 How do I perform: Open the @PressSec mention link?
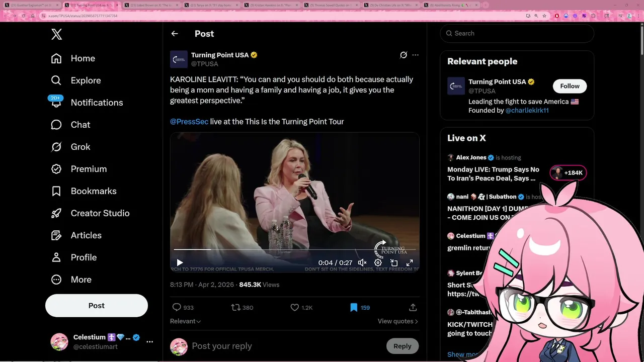click(x=189, y=121)
